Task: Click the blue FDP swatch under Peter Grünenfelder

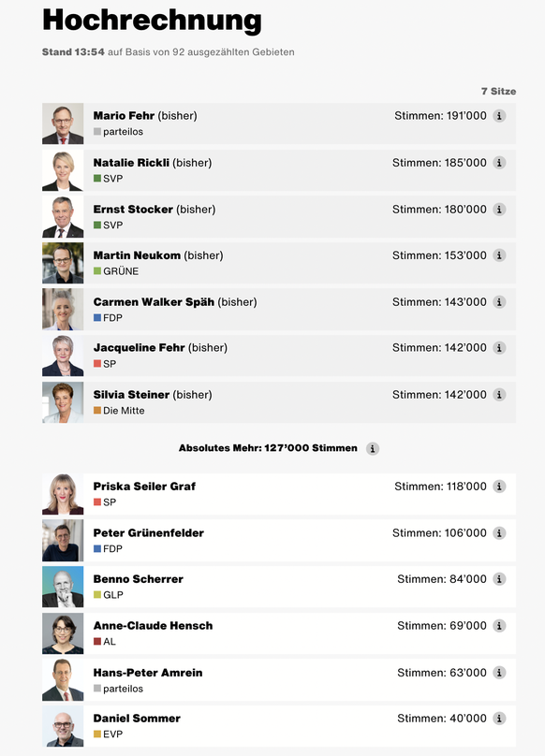Action: [97, 548]
